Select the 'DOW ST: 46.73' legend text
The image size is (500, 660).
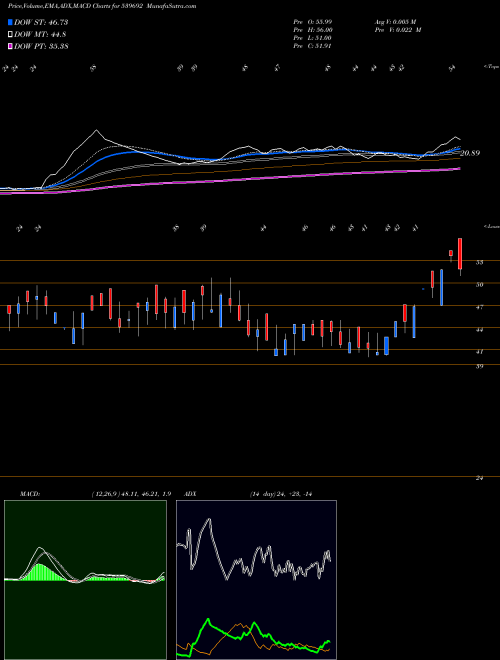[41, 22]
